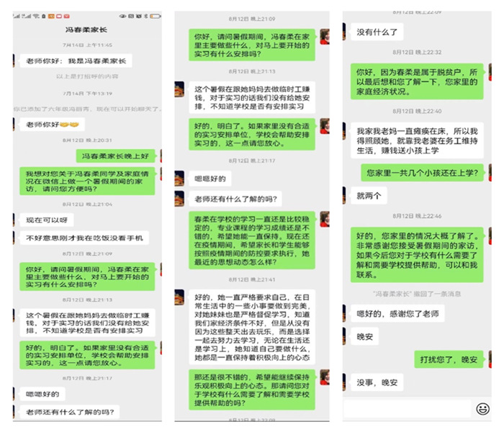Tap sender avatar beside 那还是很不错的 message
The height and width of the screenshot is (432, 504).
pos(325,377)
